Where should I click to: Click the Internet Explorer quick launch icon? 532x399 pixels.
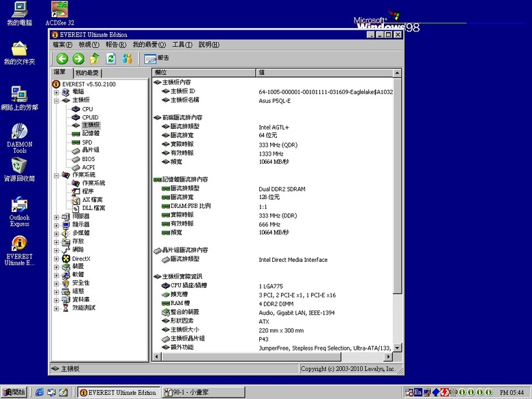[40, 392]
